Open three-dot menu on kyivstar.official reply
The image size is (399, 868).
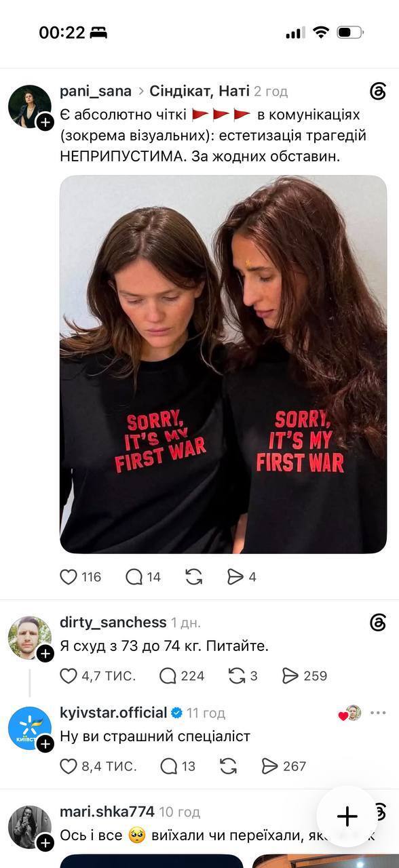tap(378, 713)
